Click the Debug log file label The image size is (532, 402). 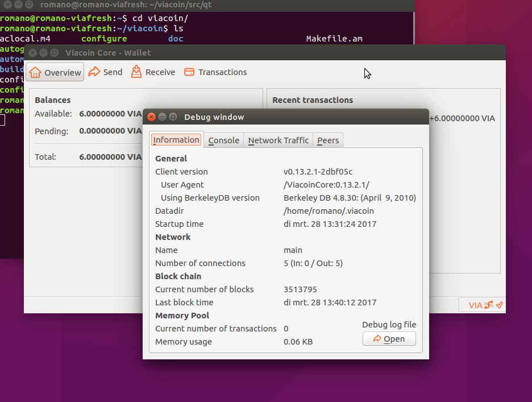point(389,325)
